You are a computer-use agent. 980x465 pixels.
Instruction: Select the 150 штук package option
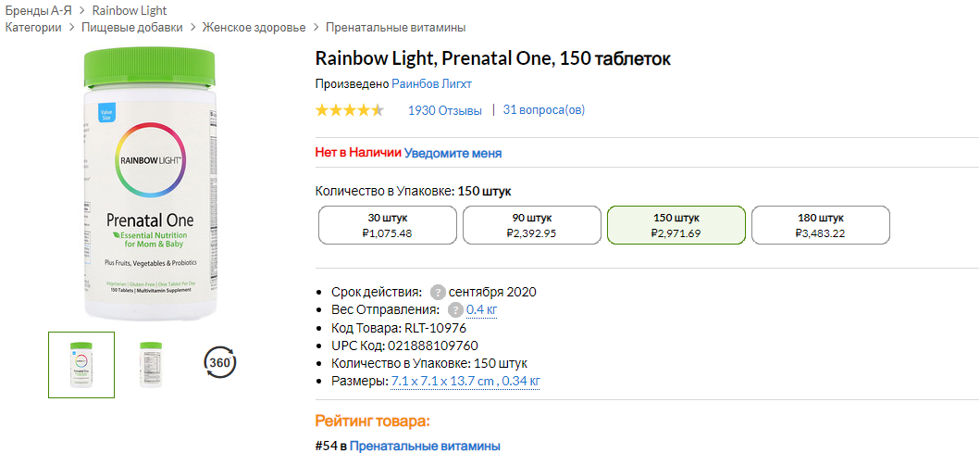click(676, 225)
